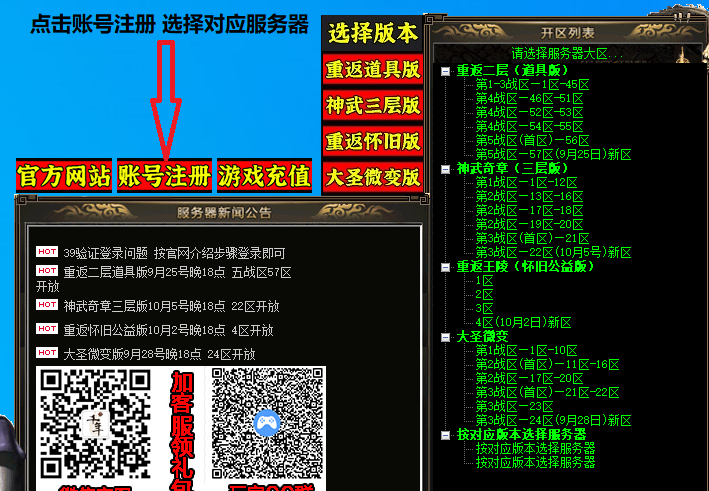Image resolution: width=709 pixels, height=491 pixels.
Task: Select the 大圣微变版 version button
Action: coord(373,177)
